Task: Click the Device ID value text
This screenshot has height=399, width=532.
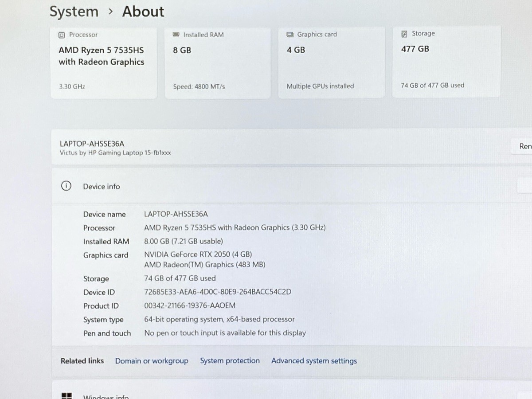Action: coord(218,292)
